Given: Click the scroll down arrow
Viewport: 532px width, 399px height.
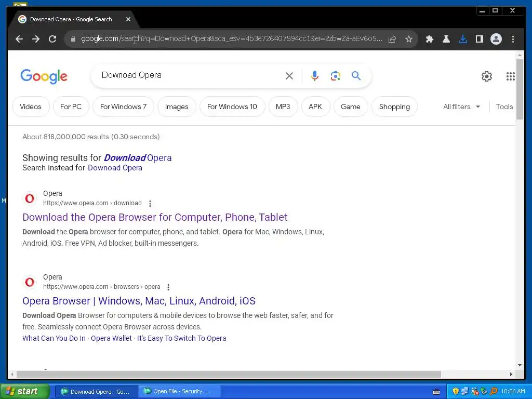Looking at the screenshot, I should coord(520,365).
